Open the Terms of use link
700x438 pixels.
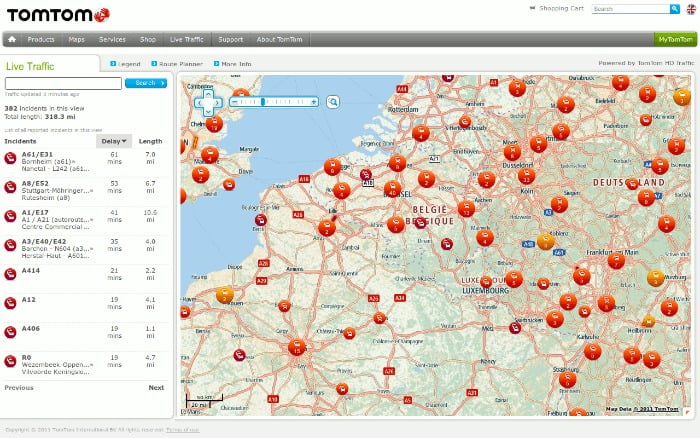tap(183, 430)
